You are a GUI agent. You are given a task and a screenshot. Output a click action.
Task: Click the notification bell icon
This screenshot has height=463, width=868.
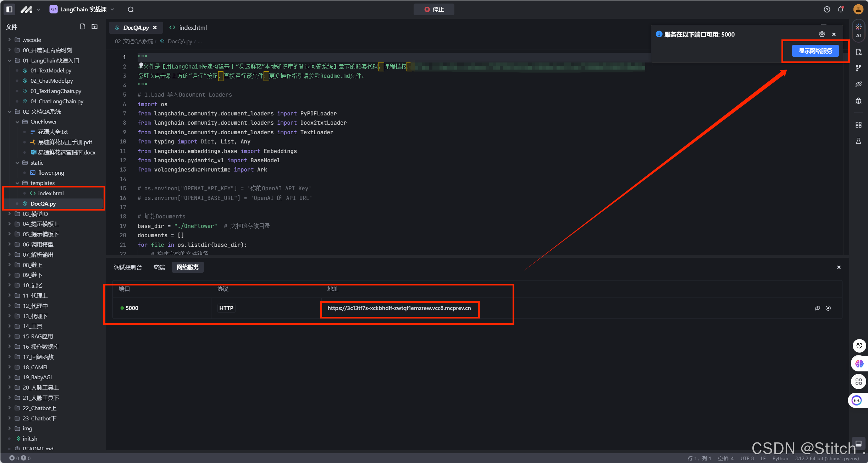pos(841,10)
